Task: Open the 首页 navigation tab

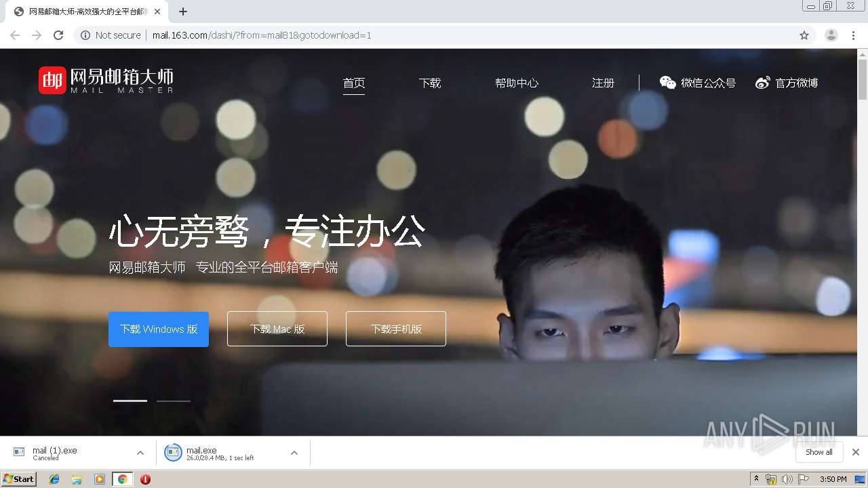Action: pos(354,83)
